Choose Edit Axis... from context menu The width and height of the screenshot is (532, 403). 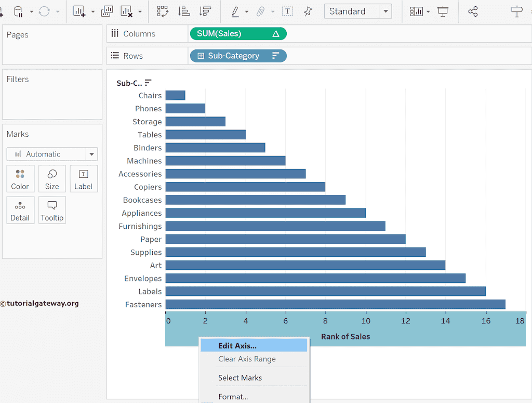[x=237, y=346]
